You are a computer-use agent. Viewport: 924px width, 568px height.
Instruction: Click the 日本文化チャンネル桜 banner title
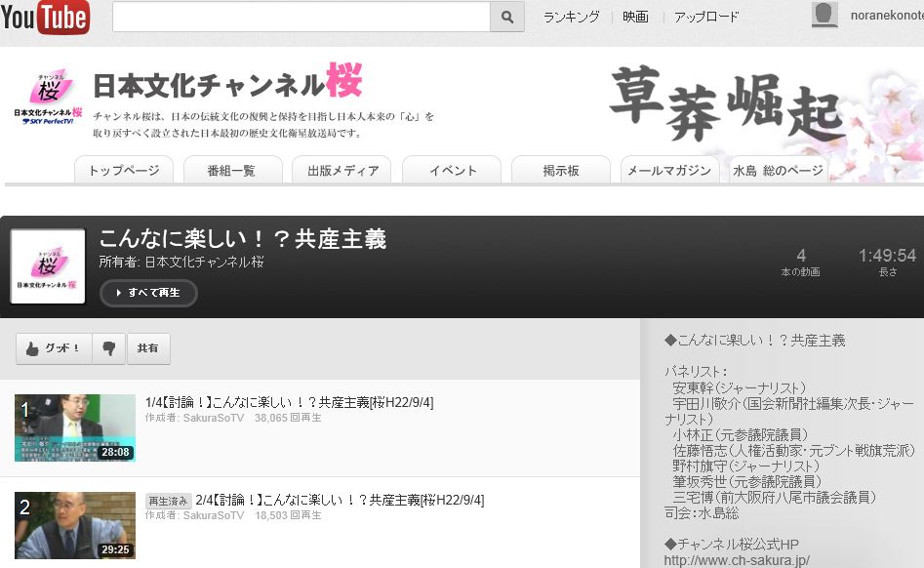(x=227, y=82)
